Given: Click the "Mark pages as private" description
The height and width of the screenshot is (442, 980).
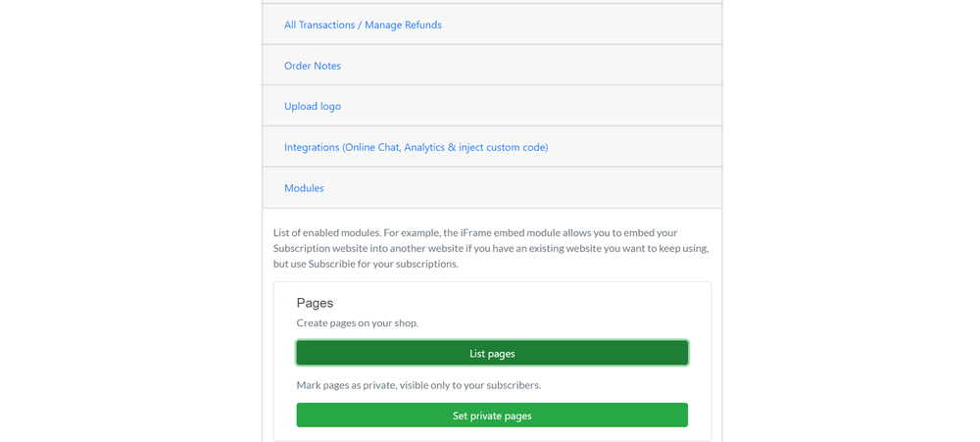Looking at the screenshot, I should click(x=418, y=385).
